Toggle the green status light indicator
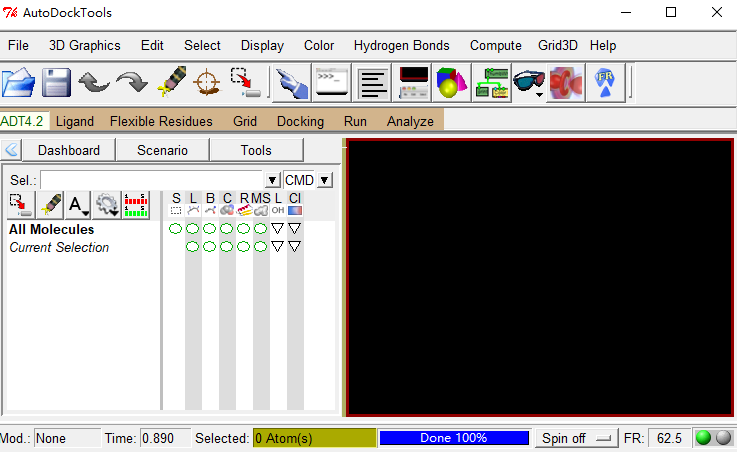 (x=703, y=438)
